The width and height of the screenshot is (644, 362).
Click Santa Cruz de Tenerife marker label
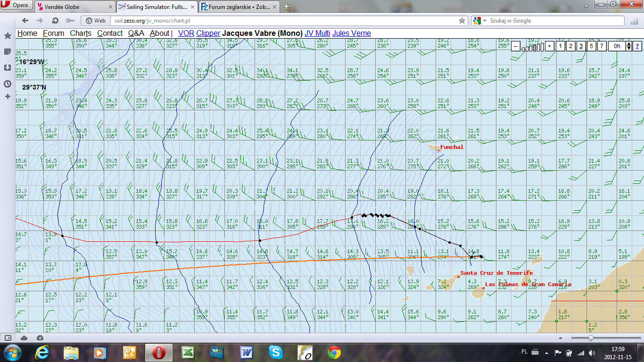(496, 273)
